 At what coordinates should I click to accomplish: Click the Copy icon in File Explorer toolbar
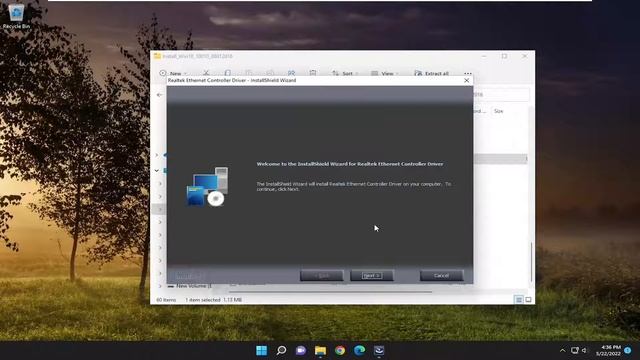[228, 73]
